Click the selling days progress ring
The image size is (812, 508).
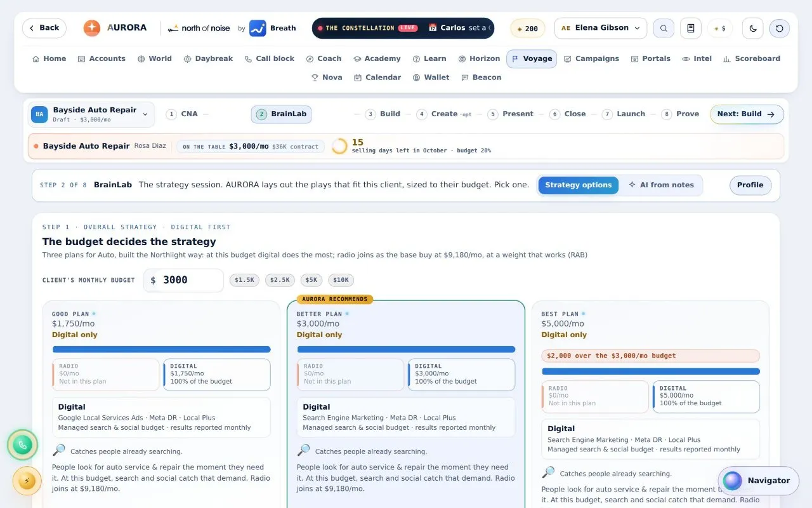point(339,146)
